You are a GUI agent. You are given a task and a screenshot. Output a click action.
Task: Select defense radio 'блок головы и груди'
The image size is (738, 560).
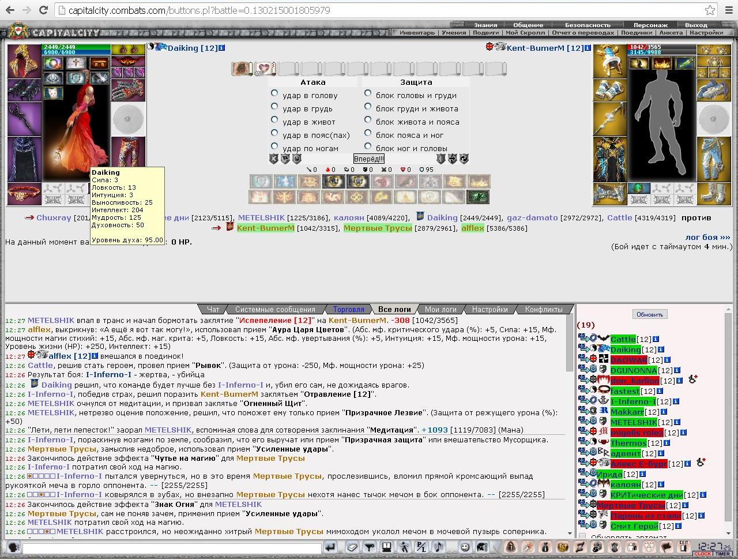pos(368,93)
